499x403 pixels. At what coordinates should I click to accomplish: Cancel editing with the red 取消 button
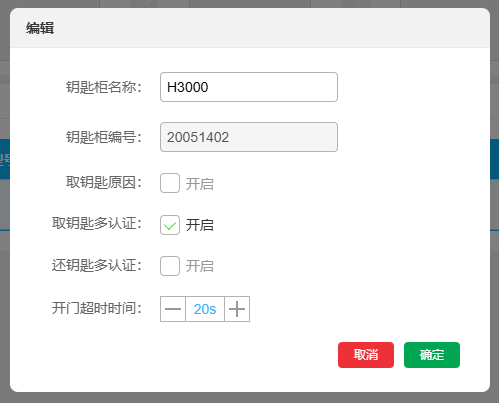(366, 355)
